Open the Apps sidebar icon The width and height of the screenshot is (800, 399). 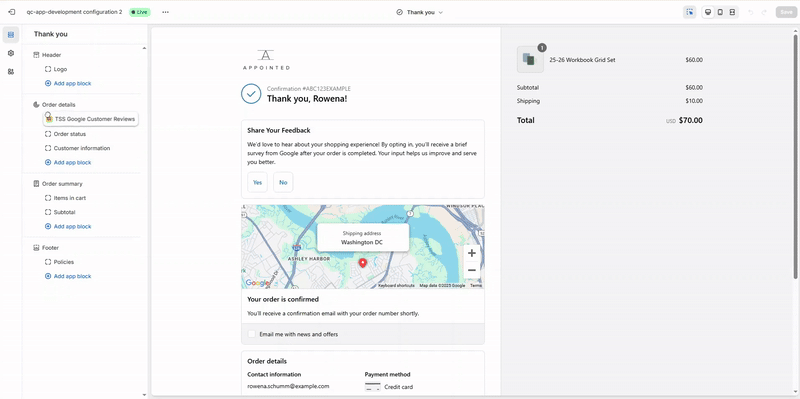click(11, 72)
